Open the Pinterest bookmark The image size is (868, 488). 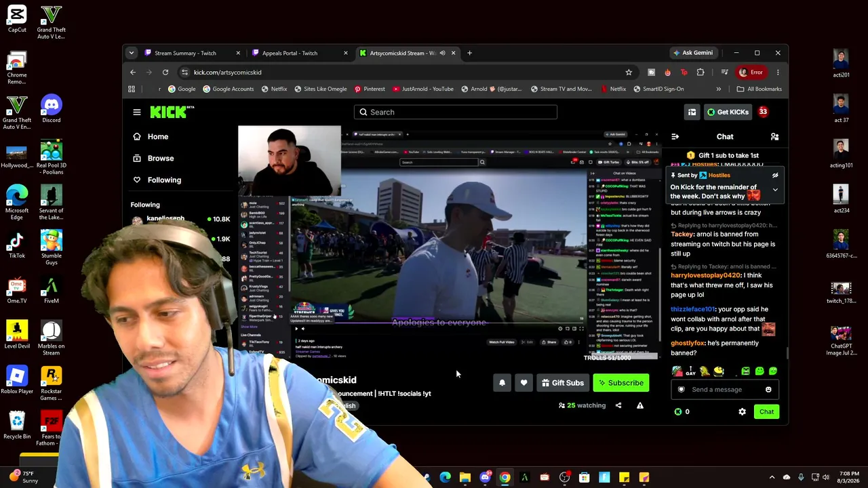click(369, 89)
